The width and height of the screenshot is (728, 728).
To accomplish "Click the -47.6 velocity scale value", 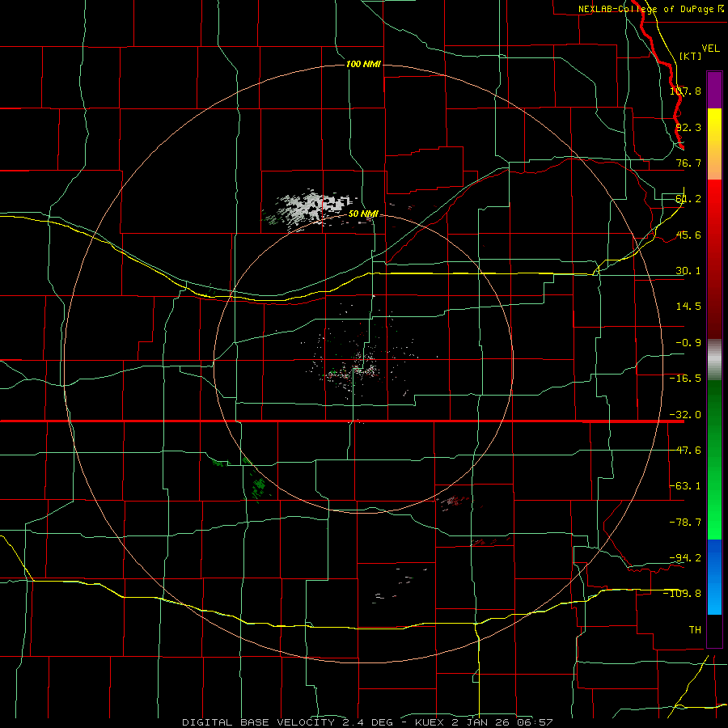I will [685, 451].
